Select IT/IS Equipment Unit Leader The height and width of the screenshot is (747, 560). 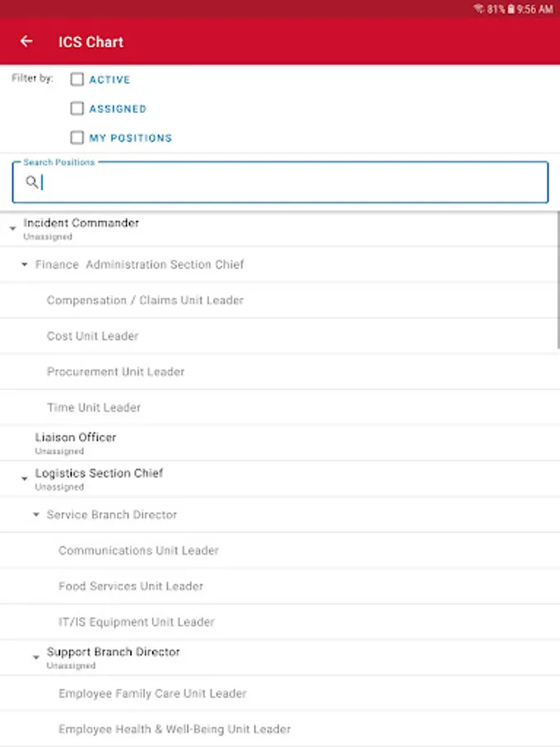[136, 622]
